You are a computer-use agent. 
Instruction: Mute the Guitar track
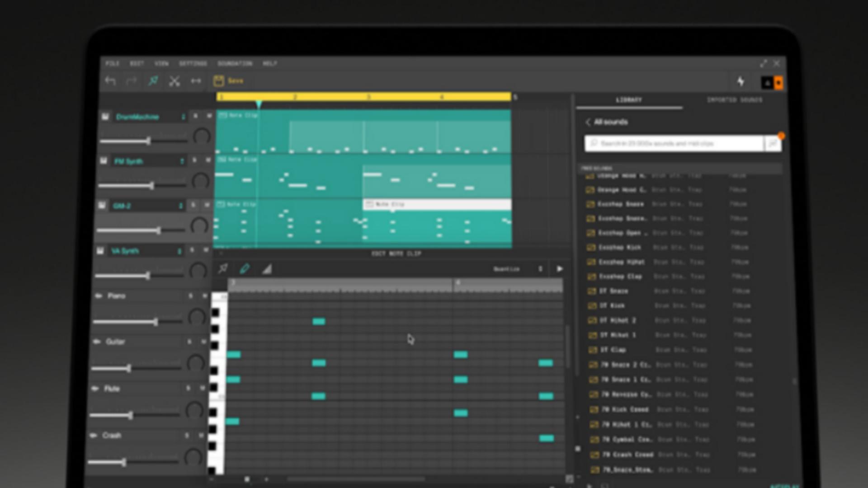point(203,342)
